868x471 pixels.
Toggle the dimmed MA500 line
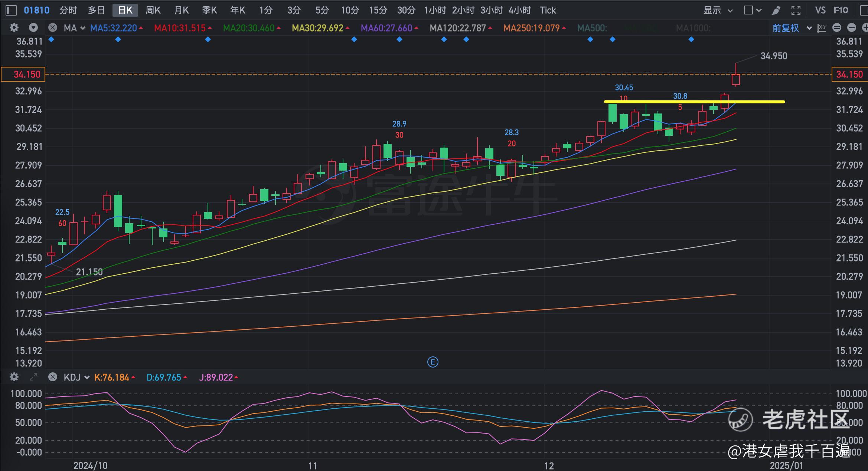click(x=592, y=28)
